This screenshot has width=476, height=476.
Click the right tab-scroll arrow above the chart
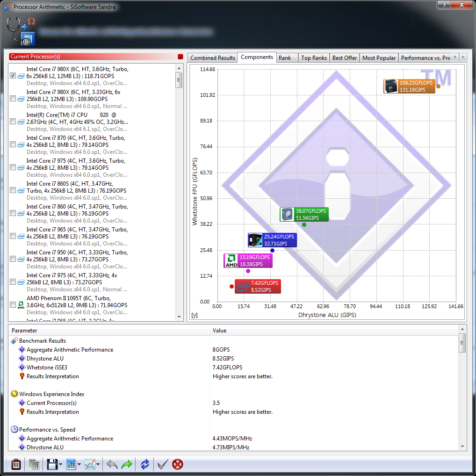[463, 57]
